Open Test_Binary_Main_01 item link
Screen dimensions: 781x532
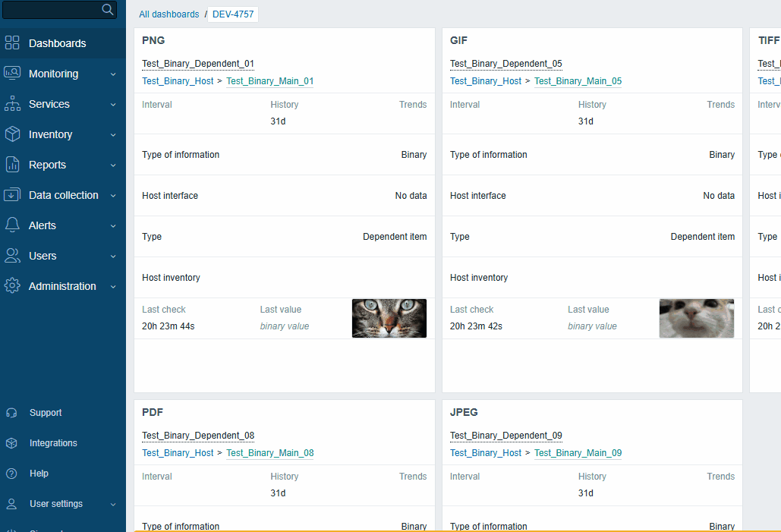click(x=269, y=81)
